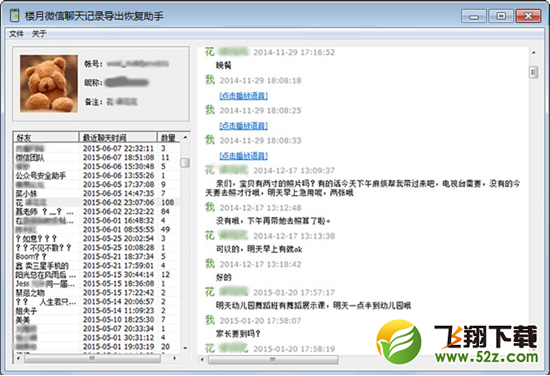Viewport: 550px width, 376px height.
Task: Click message timestamp 2015-01-20 17:57:17
Action: coord(294,293)
